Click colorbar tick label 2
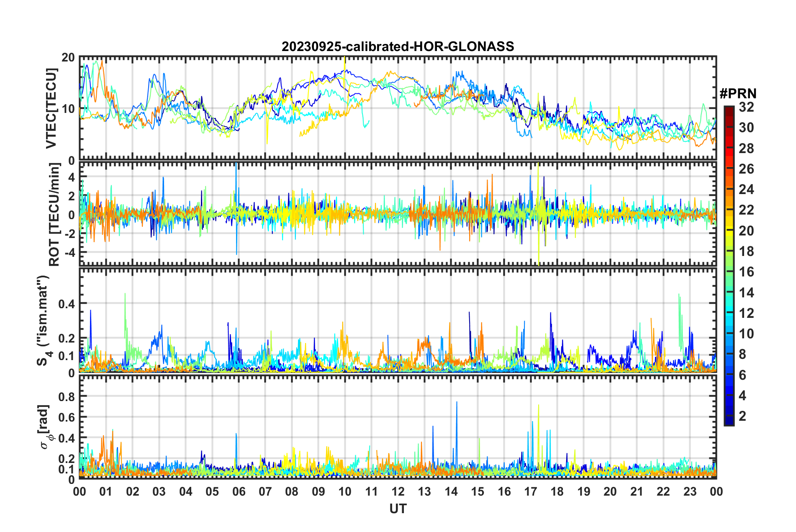 tap(742, 416)
